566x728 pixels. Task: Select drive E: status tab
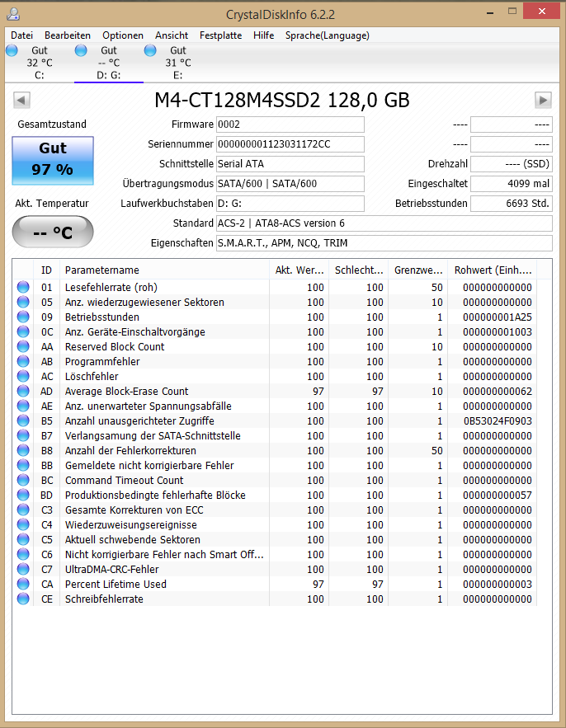178,63
